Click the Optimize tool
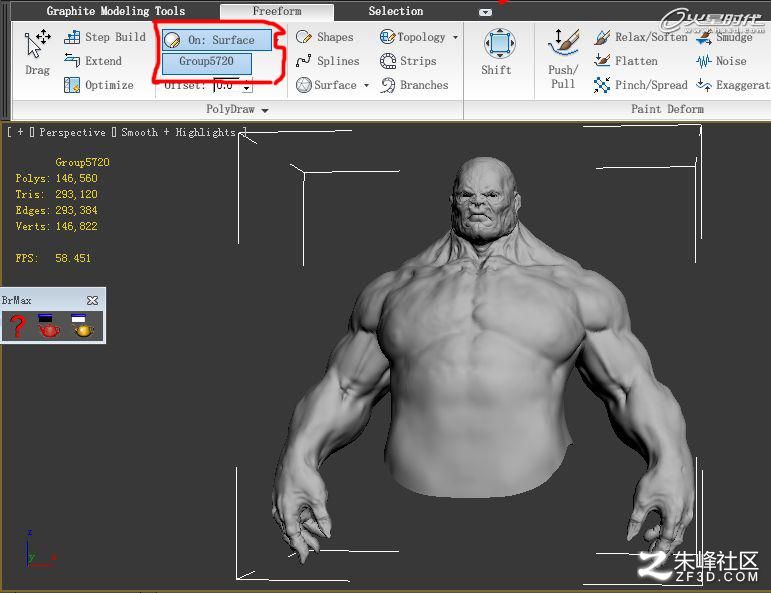The image size is (771, 593). pyautogui.click(x=99, y=85)
